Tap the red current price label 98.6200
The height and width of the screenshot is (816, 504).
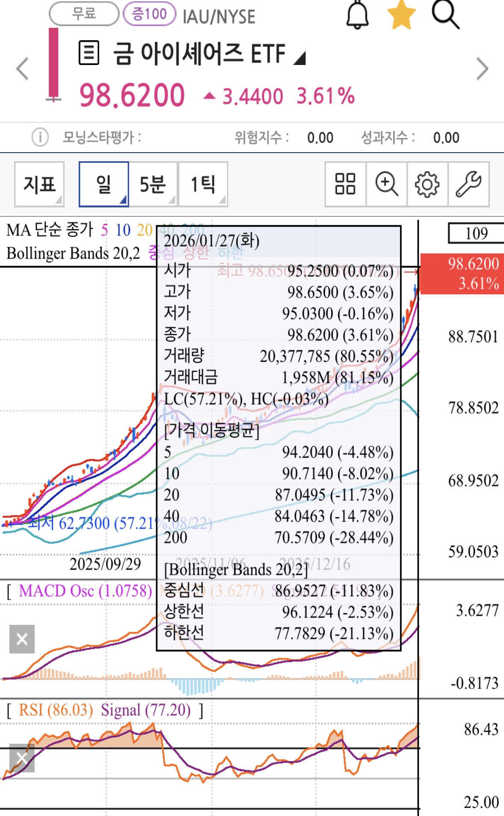click(x=462, y=274)
